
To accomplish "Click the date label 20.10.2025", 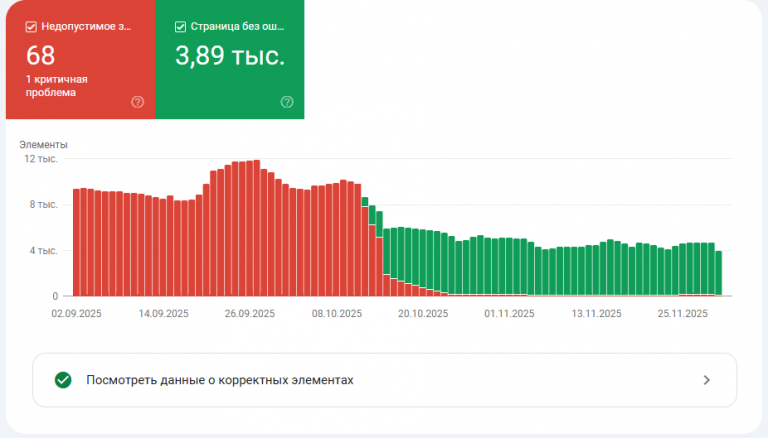I will (423, 314).
